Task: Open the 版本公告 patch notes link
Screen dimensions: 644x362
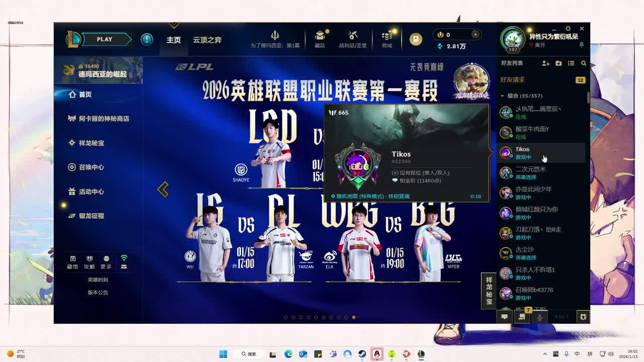Action: click(x=98, y=292)
